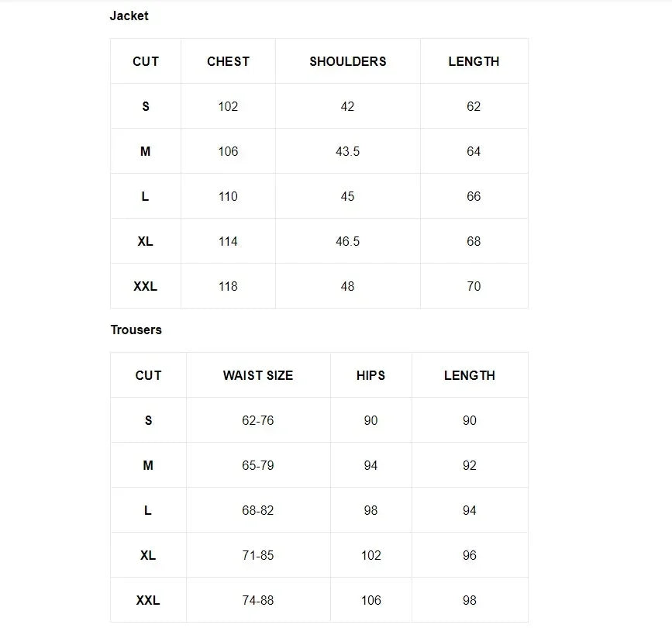Select the jacket table's LENGTH header
Viewport: 672px width, 628px height.
[x=474, y=61]
